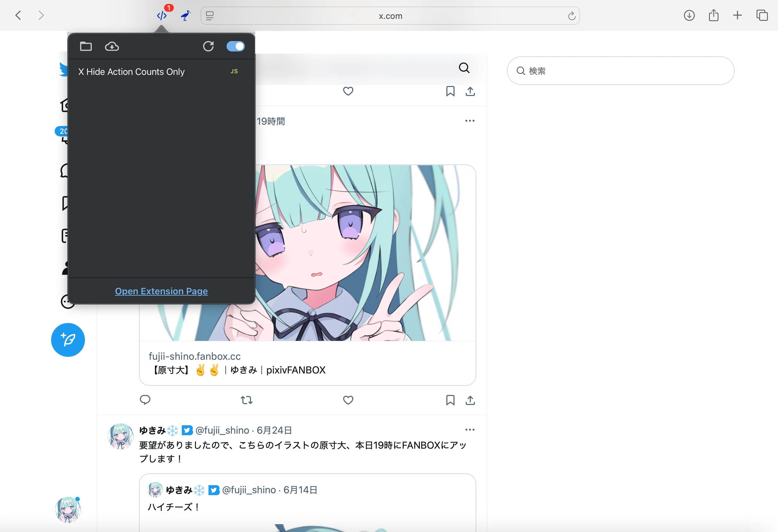This screenshot has width=778, height=532.
Task: Repost the fanbox post
Action: pyautogui.click(x=247, y=400)
